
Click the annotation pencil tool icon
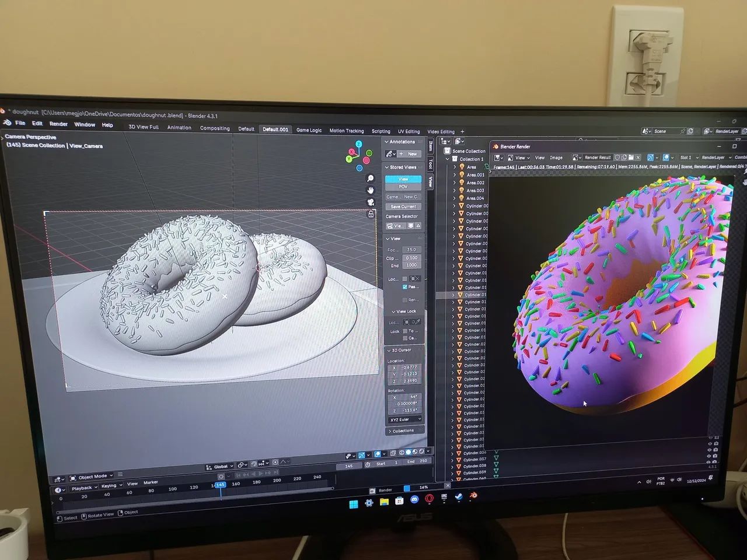(x=390, y=153)
